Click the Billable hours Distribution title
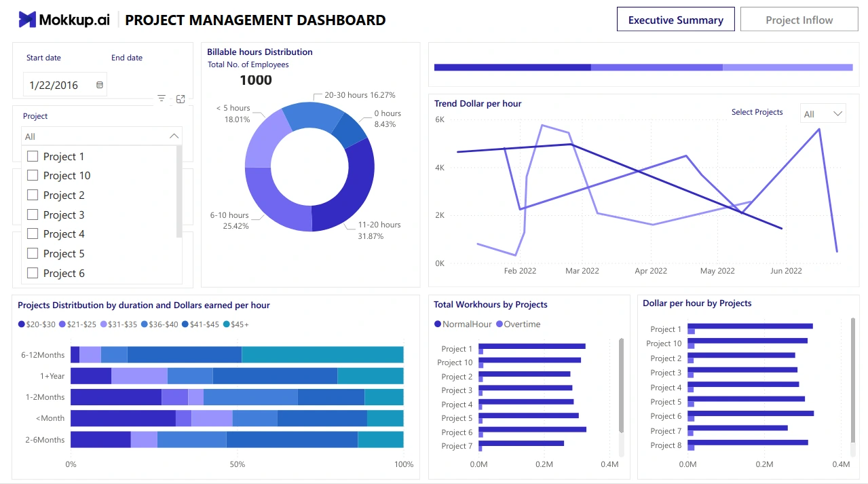 260,52
